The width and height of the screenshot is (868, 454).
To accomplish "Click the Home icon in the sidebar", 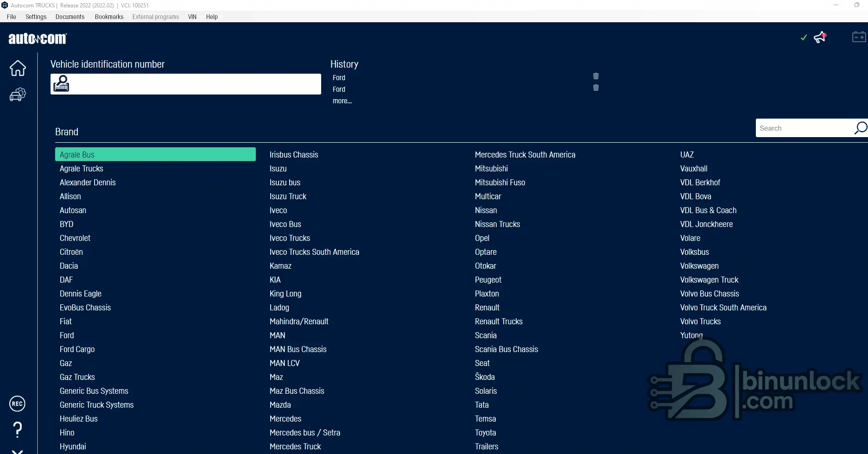I will [18, 68].
